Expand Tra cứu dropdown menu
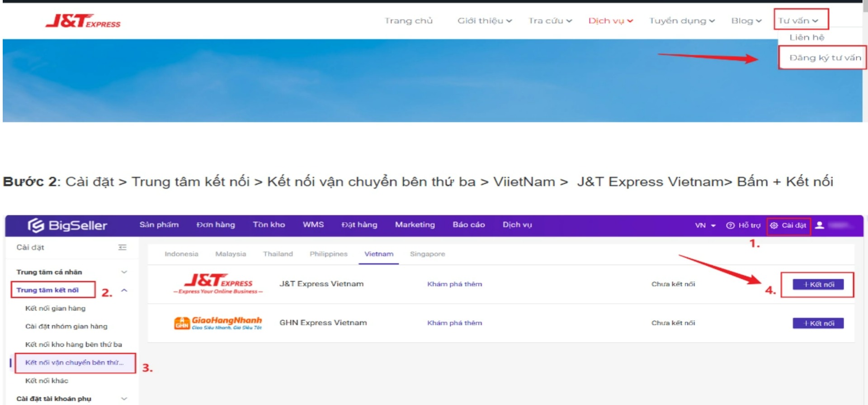The height and width of the screenshot is (405, 868). coord(550,21)
